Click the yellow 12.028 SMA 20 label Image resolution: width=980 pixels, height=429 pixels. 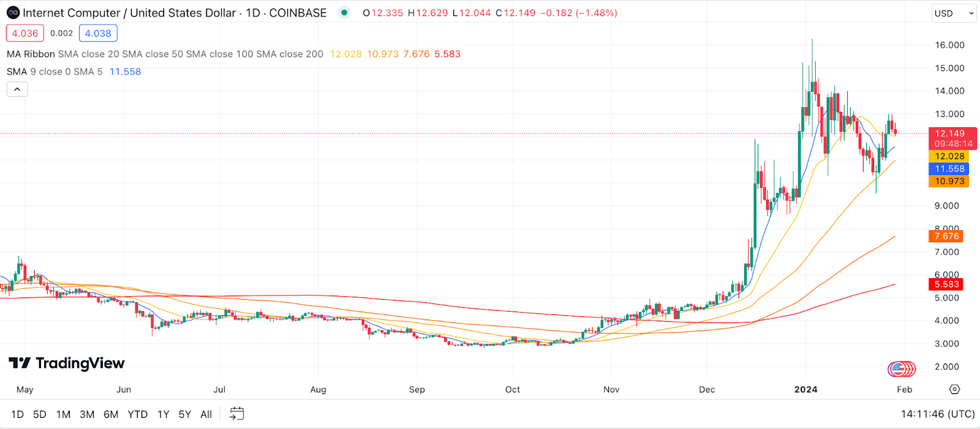click(949, 156)
